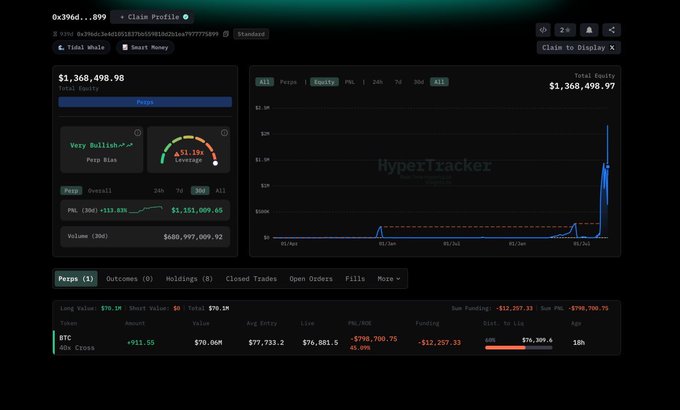
Task: Click the -$798,700.75 position PNL cell
Action: (373, 338)
